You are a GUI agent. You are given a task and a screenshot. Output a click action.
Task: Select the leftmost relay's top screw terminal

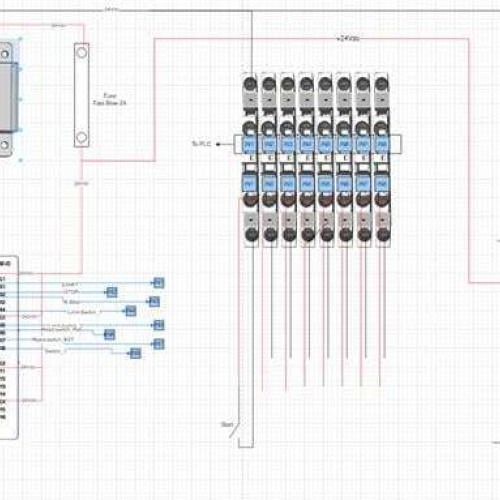pyautogui.click(x=250, y=84)
